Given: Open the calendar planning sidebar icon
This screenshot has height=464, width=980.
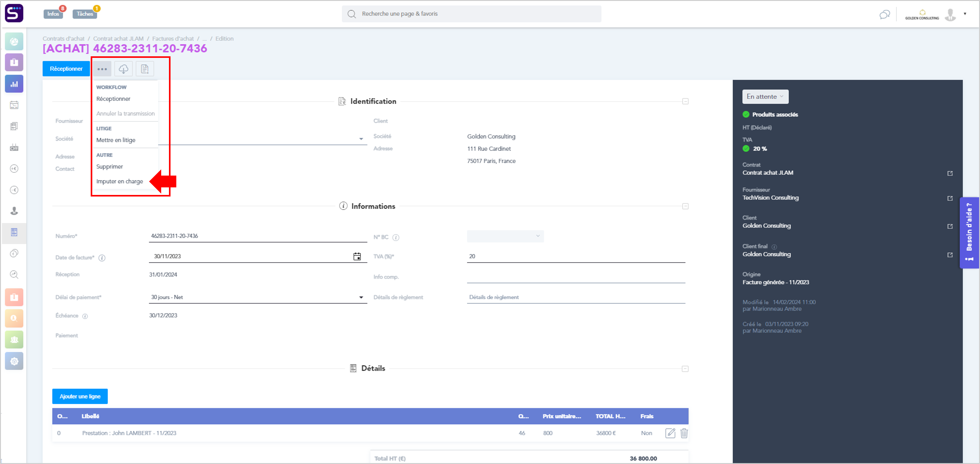Looking at the screenshot, I should click(x=14, y=105).
